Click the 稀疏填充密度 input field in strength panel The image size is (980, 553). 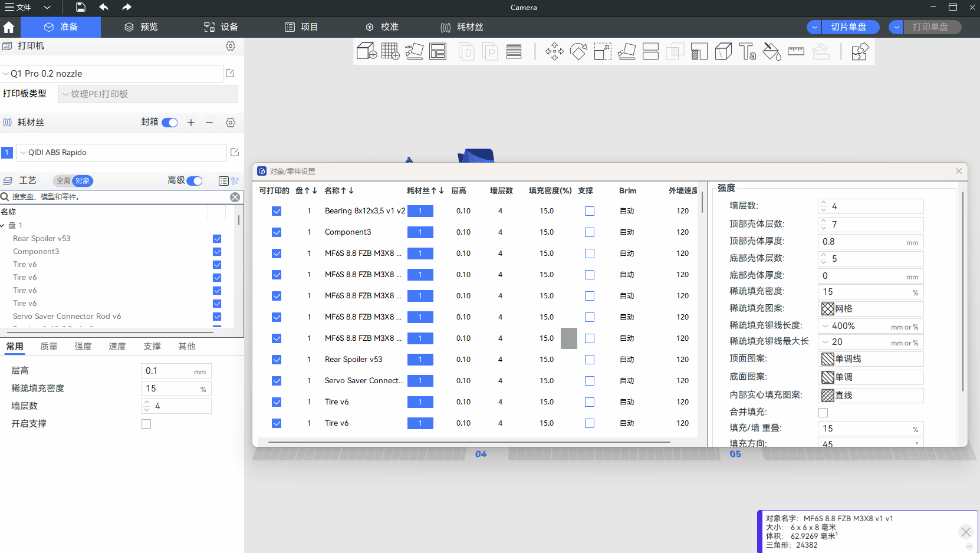(x=864, y=292)
